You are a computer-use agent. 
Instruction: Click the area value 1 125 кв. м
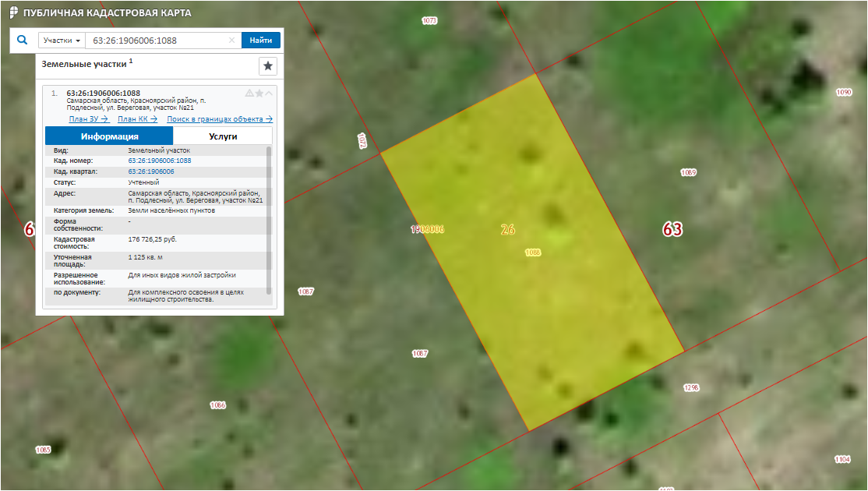click(x=145, y=257)
